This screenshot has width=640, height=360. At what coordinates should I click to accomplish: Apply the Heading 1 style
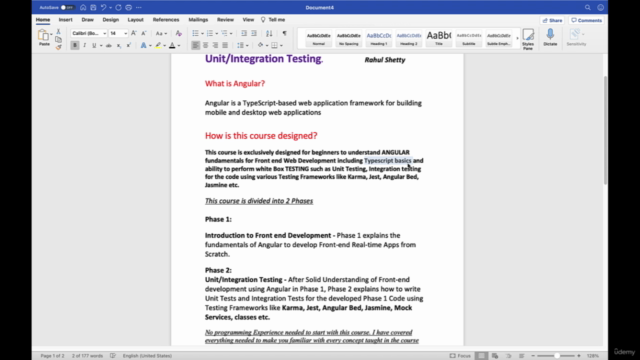379,38
